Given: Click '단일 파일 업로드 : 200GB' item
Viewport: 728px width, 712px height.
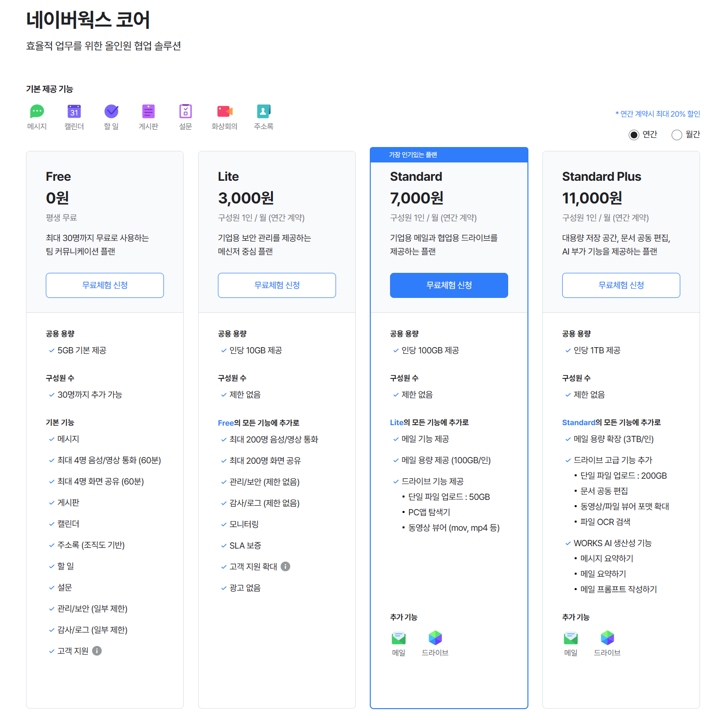Looking at the screenshot, I should [624, 476].
